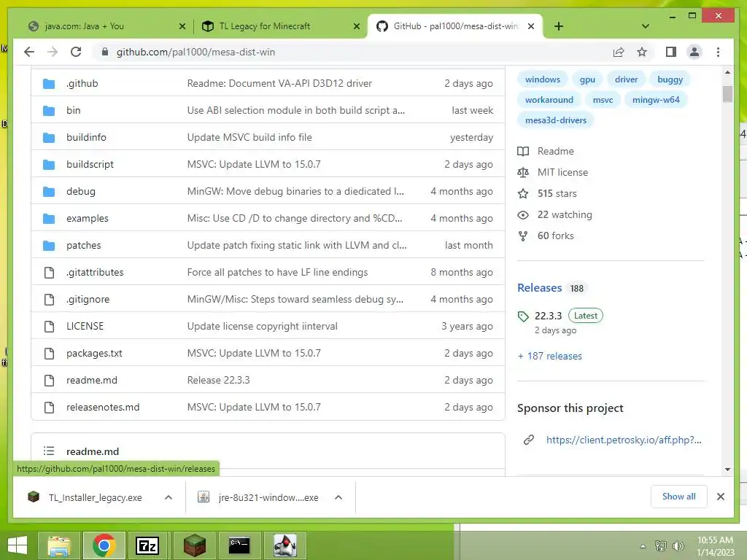Expand options for jre-8u321 download
This screenshot has width=747, height=560.
pos(338,497)
